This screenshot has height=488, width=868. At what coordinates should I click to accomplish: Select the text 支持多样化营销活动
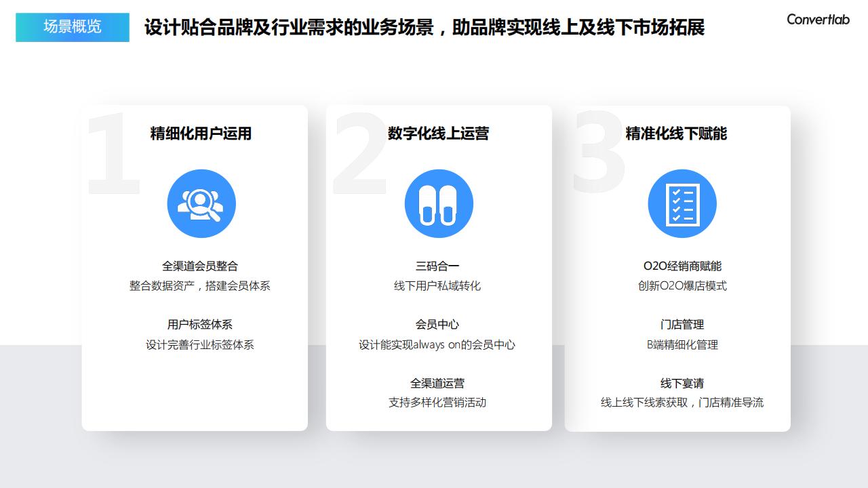click(437, 403)
